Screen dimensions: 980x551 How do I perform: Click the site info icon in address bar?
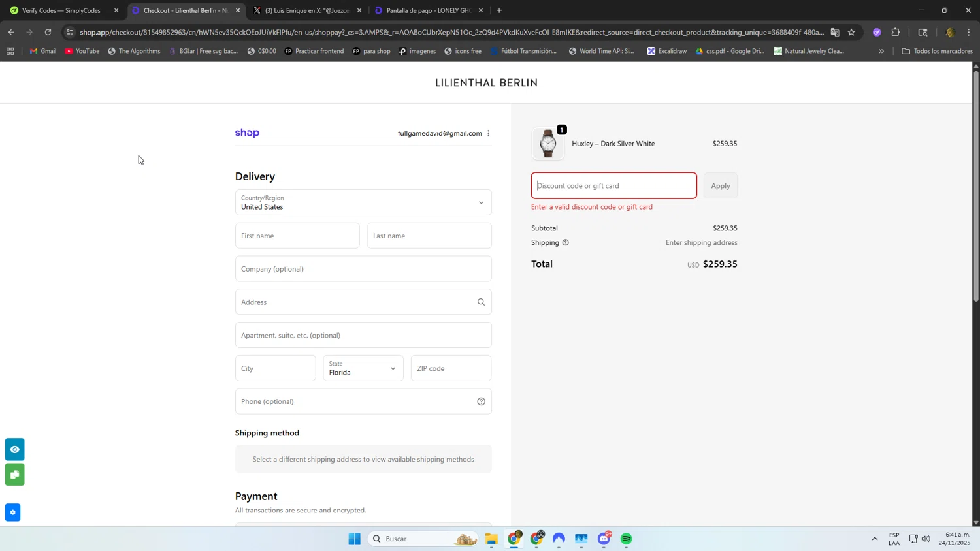(x=70, y=32)
